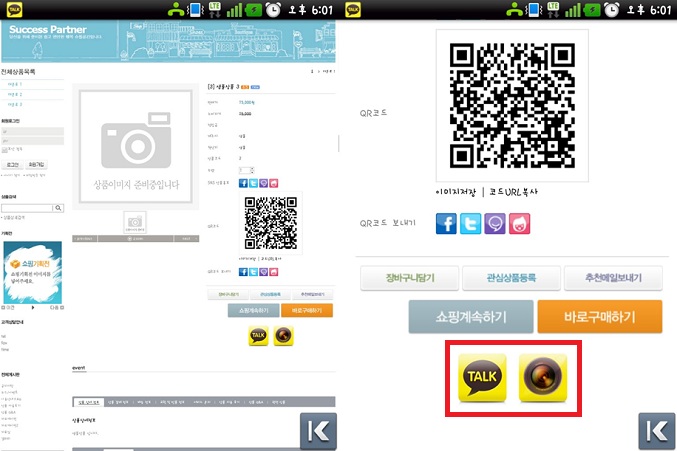Click the 이미지저장 link under the large QR code

(456, 192)
